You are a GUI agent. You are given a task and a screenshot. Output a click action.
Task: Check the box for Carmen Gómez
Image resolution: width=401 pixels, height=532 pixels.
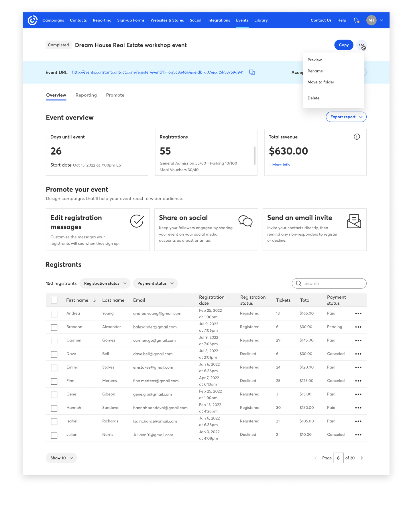coord(54,341)
